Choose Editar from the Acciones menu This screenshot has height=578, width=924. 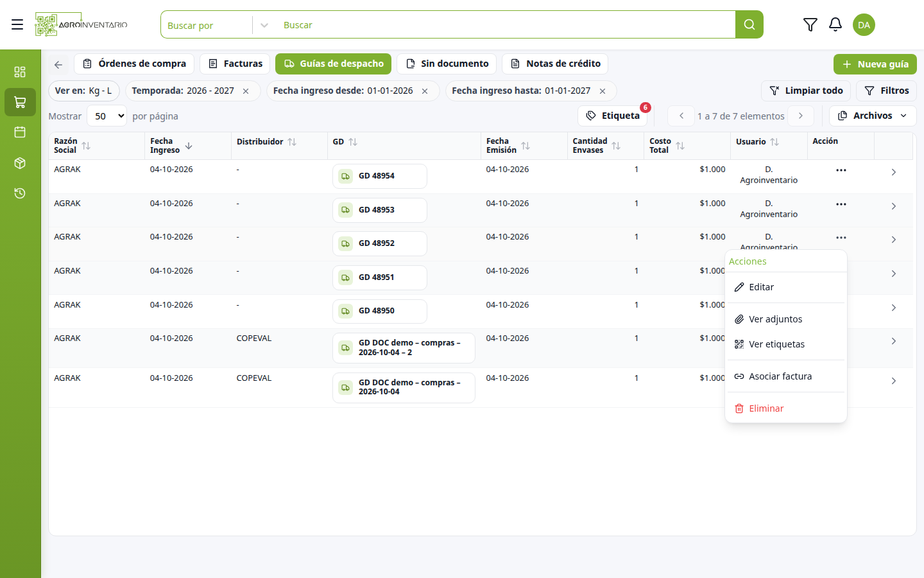point(785,287)
